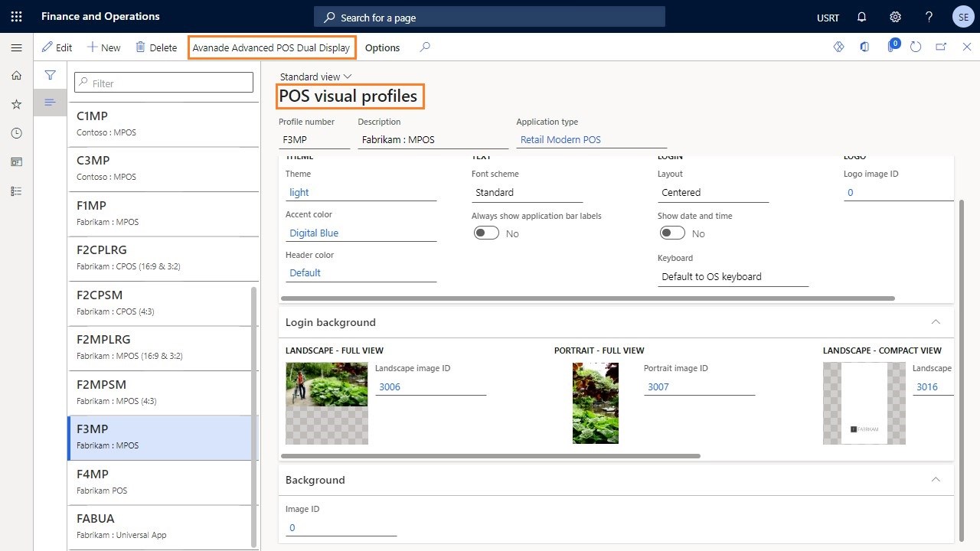Click the landscape compact view Fabrikam thumbnail
This screenshot has height=551, width=980.
[x=864, y=403]
